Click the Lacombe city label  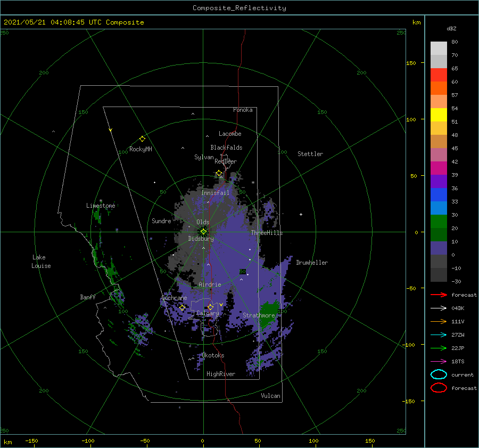230,134
